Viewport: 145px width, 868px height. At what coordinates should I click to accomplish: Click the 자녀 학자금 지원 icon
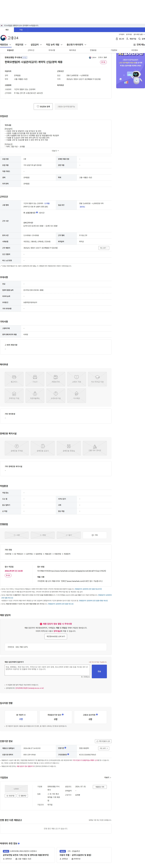pyautogui.click(x=97, y=379)
